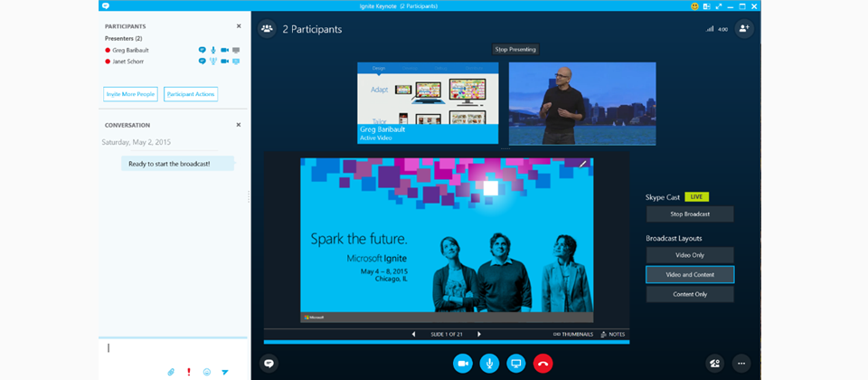Open the participants list icon beside "2 Participants"

point(267,29)
